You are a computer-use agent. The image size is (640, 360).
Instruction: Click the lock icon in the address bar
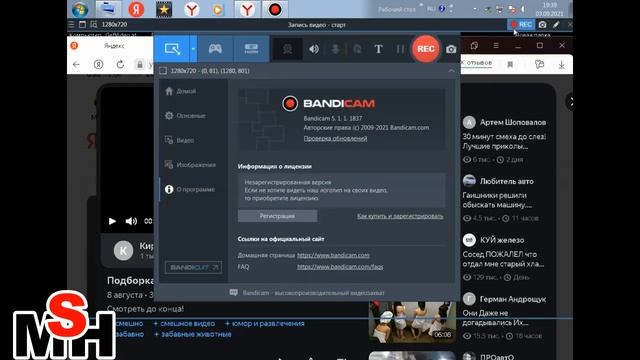tap(140, 64)
